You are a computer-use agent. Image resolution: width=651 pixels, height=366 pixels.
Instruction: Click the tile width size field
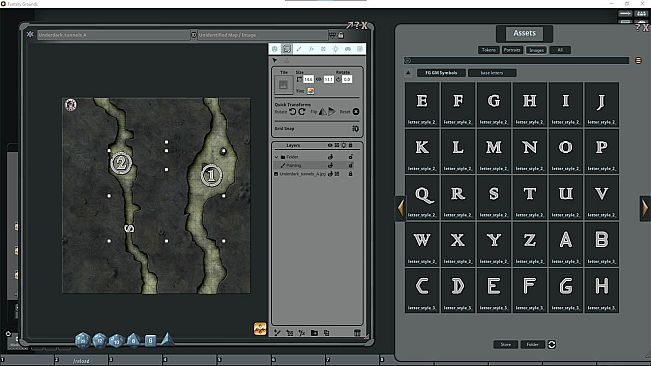308,79
